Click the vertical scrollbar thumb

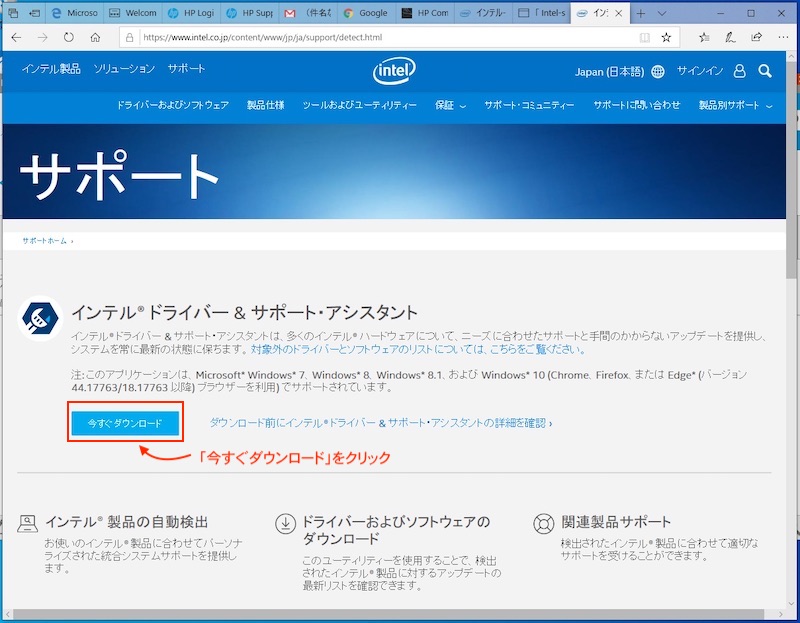[791, 170]
